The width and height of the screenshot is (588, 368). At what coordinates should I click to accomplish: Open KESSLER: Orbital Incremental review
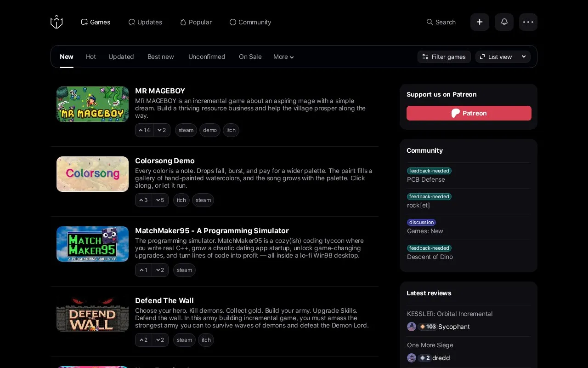pyautogui.click(x=450, y=314)
